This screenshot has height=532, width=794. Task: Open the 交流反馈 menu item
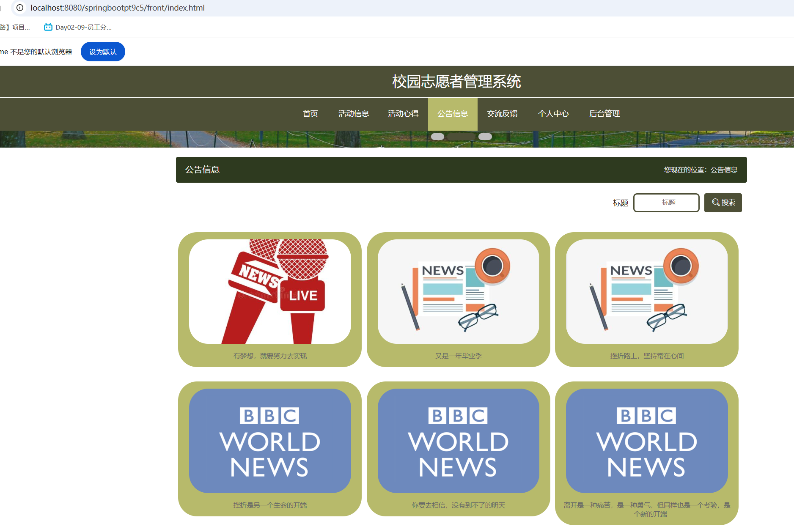502,114
